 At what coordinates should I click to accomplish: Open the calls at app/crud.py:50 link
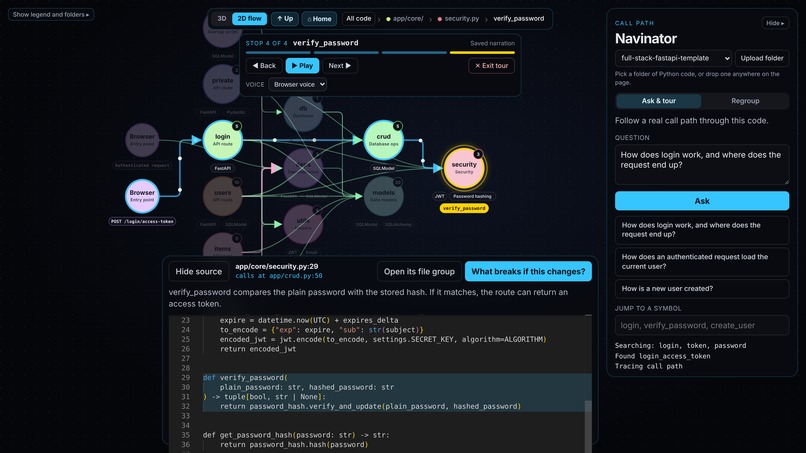click(x=279, y=276)
